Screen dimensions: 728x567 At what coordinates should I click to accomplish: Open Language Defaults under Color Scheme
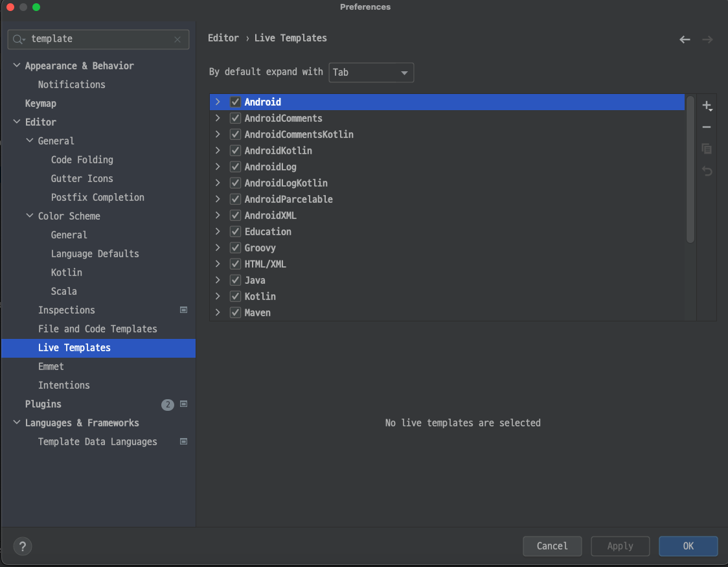[x=95, y=253]
